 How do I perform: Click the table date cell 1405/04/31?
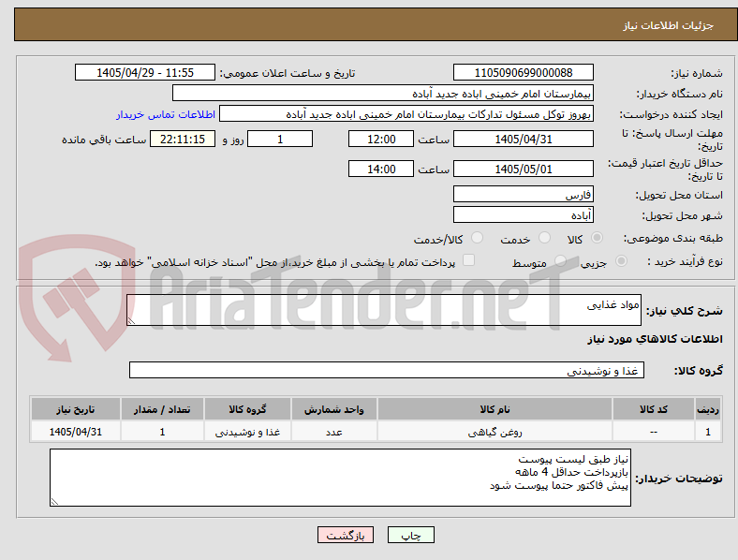point(75,432)
